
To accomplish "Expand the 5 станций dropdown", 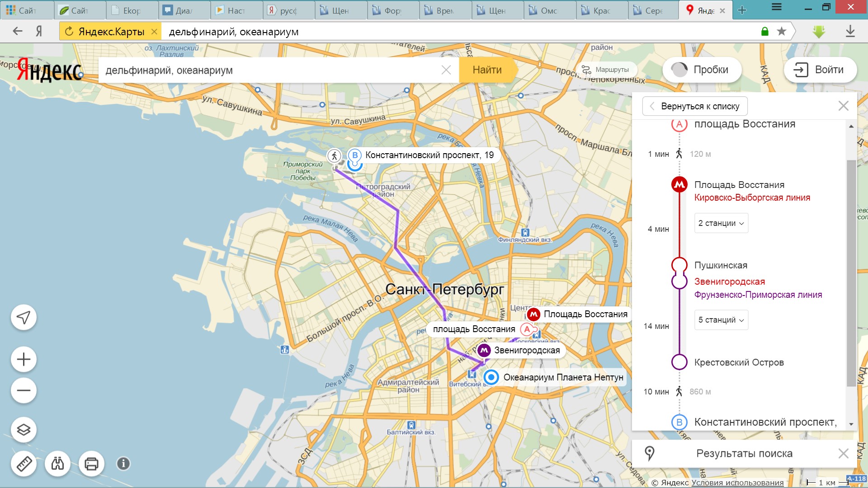I will coord(721,320).
